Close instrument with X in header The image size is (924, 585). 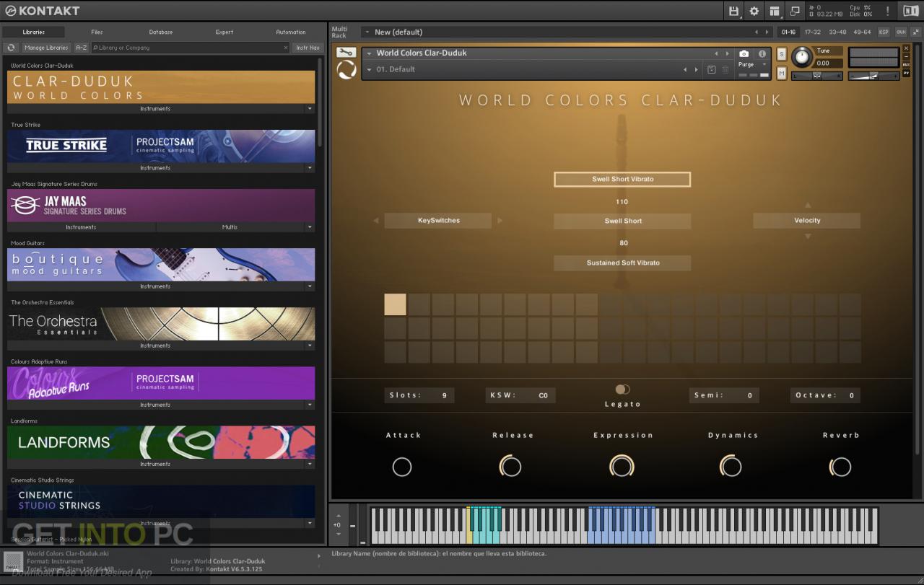907,48
